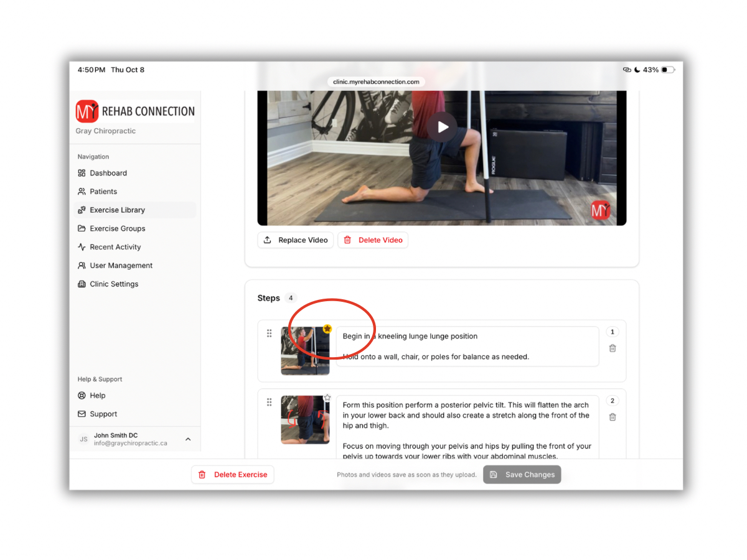Image resolution: width=747 pixels, height=560 pixels.
Task: Click the Help lifebuoy icon
Action: click(x=82, y=395)
